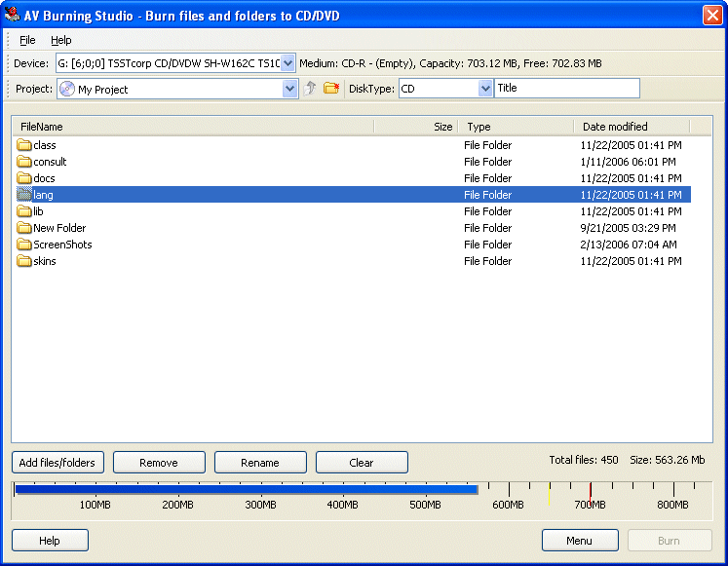Click the Rename button
The height and width of the screenshot is (566, 728).
[260, 463]
